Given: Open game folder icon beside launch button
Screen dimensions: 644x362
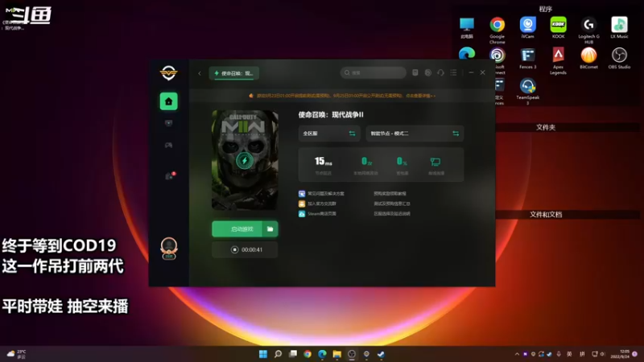Looking at the screenshot, I should (270, 229).
